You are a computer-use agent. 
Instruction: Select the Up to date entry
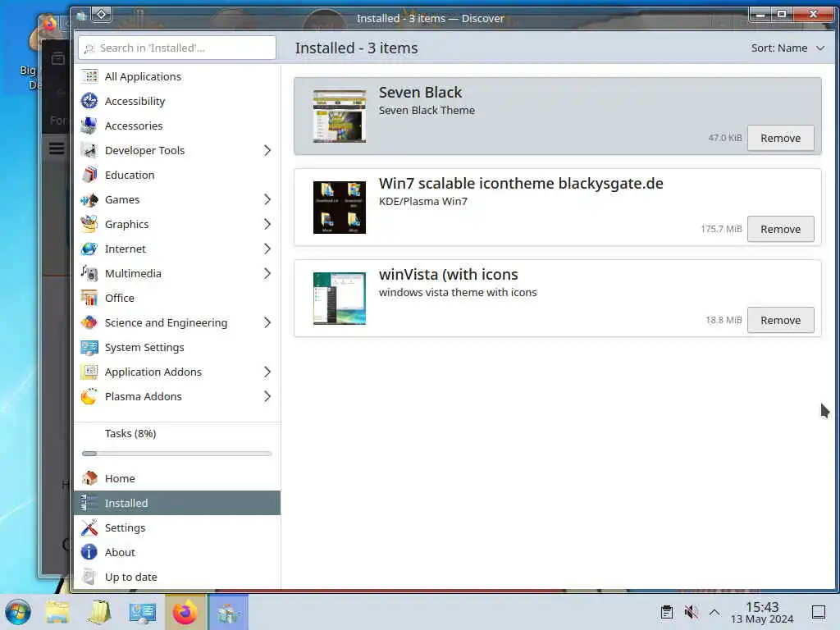coord(177,577)
